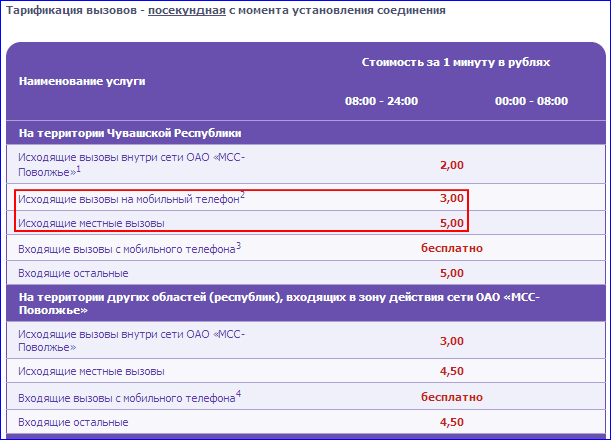Click price 3,00 in other regions in-network row

pyautogui.click(x=452, y=341)
